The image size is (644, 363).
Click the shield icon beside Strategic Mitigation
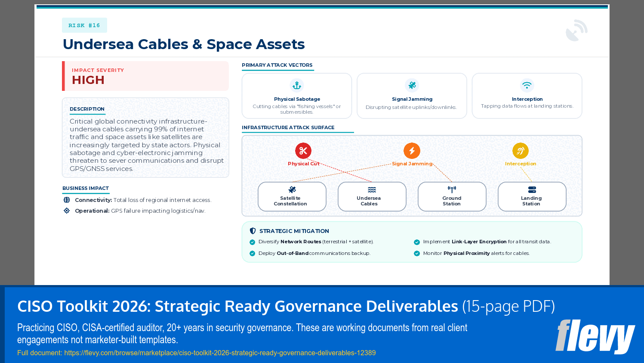(253, 231)
